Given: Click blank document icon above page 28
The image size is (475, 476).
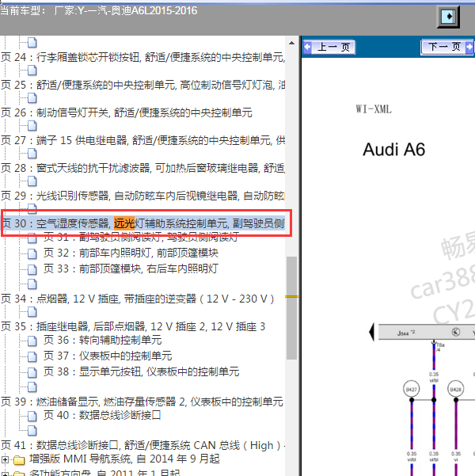Looking at the screenshot, I should [x=32, y=154].
